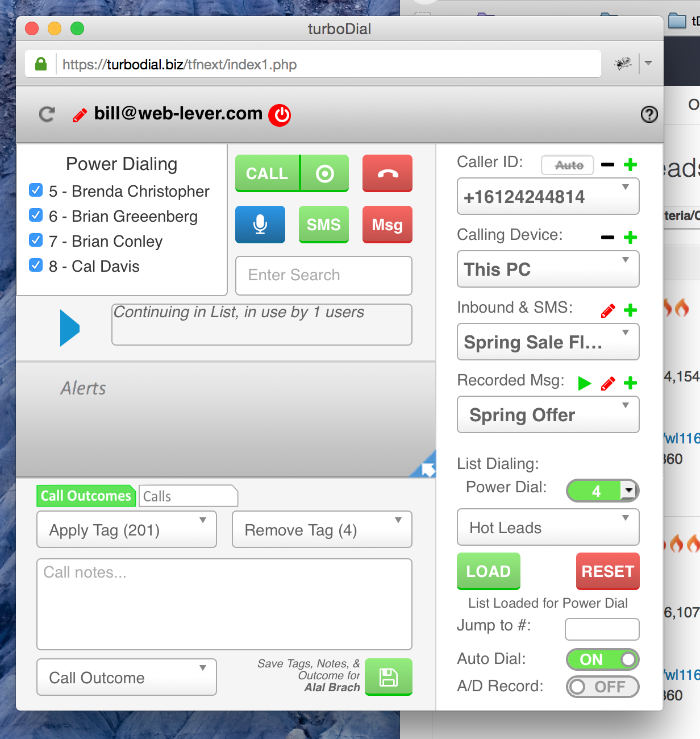Click the Enter Search field

tap(324, 275)
